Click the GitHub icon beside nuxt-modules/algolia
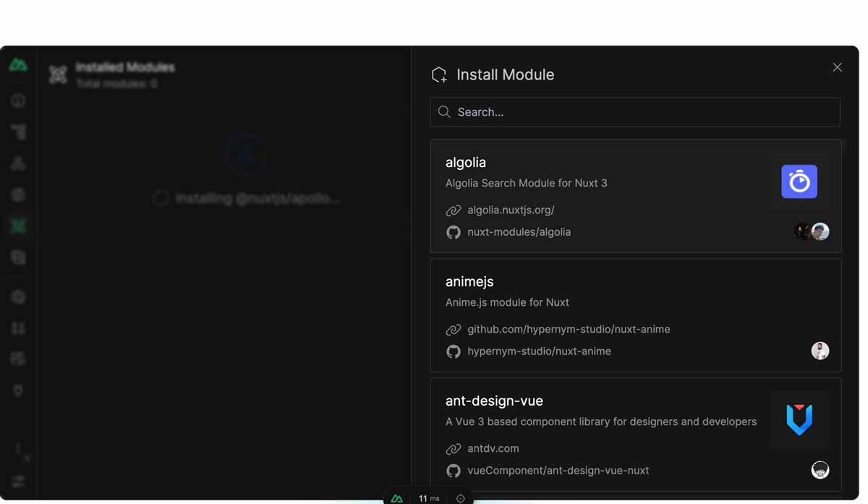This screenshot has width=868, height=504. coord(454,232)
